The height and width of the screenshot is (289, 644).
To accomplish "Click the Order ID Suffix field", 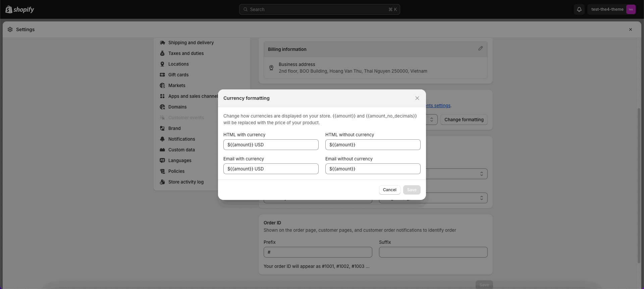I will (x=433, y=252).
